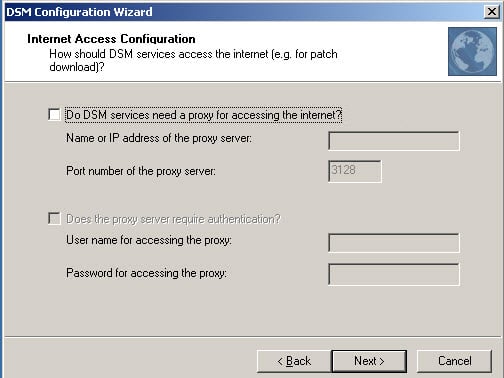Close the DSM Configuration Wizard window
504x378 pixels.
[x=491, y=12]
